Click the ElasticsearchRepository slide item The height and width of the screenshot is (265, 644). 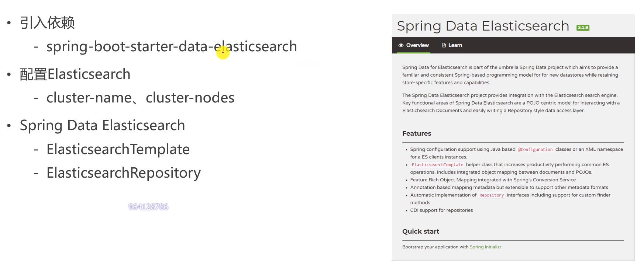[123, 173]
